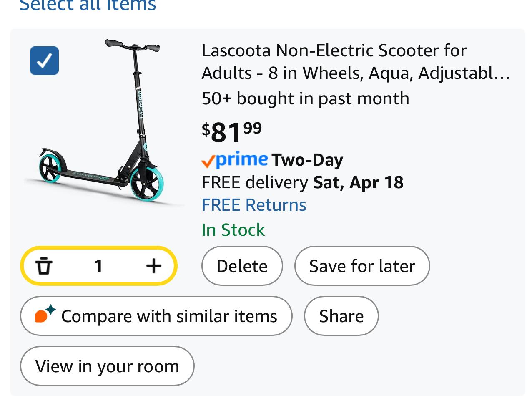532x396 pixels.
Task: Open the FREE Returns link
Action: (254, 205)
